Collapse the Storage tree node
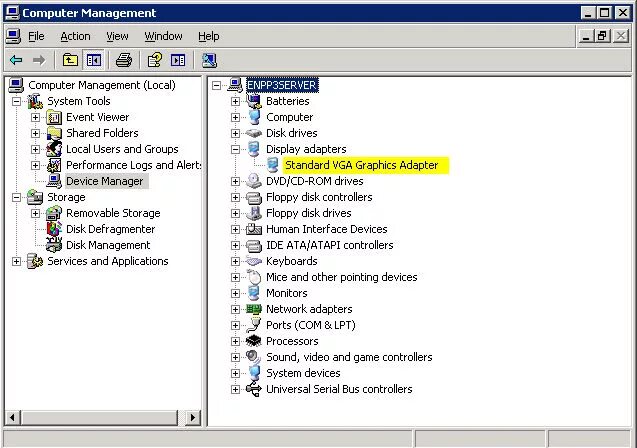 pyautogui.click(x=16, y=197)
